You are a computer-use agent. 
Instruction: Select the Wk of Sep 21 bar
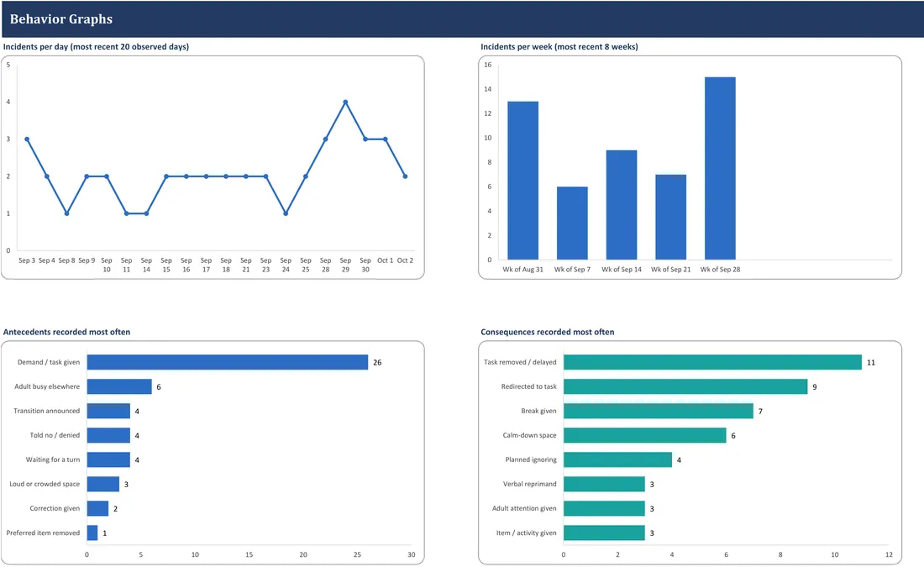pyautogui.click(x=670, y=217)
